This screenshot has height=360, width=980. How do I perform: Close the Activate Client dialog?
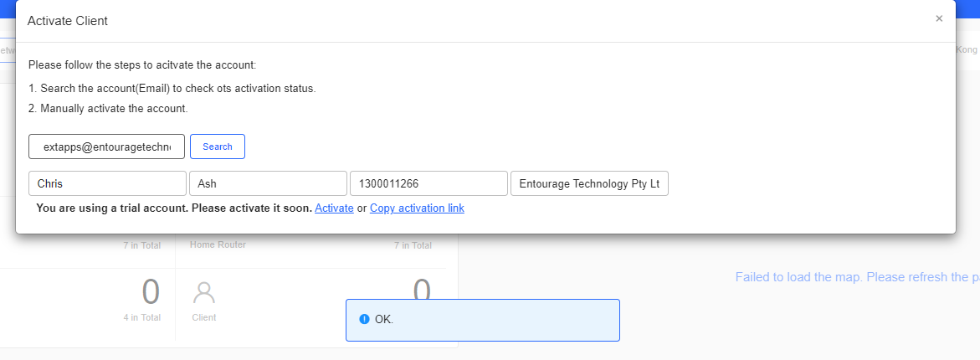(x=939, y=18)
